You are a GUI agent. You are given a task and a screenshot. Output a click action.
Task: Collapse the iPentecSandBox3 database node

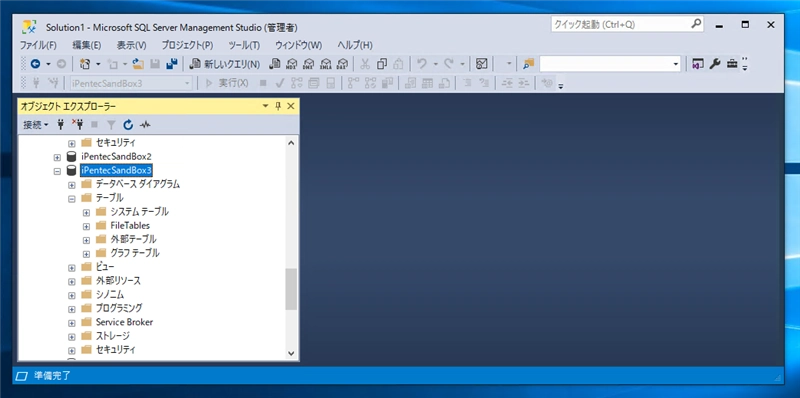click(57, 171)
